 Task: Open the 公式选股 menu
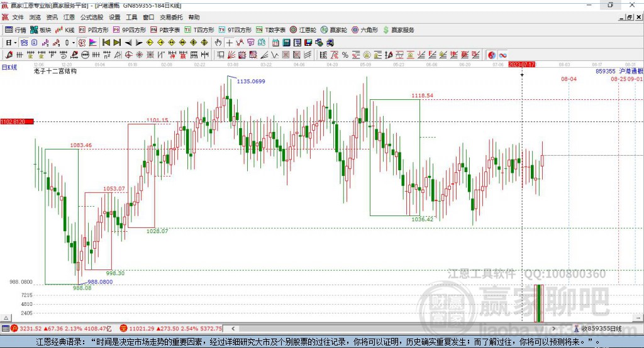click(92, 17)
